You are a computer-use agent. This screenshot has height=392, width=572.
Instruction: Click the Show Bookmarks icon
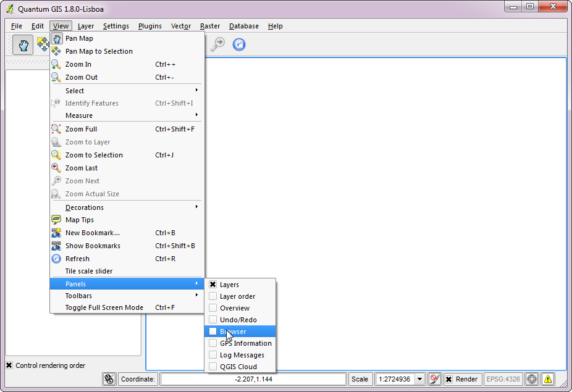click(x=56, y=246)
